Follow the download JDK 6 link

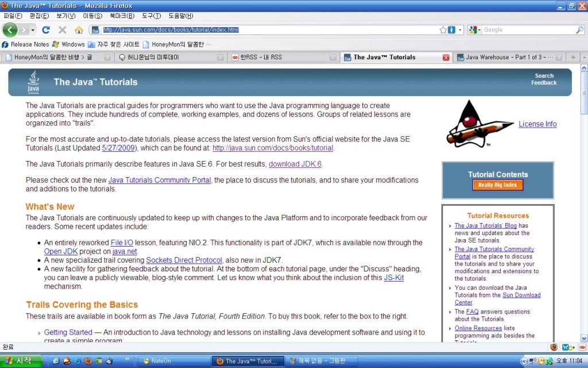(295, 164)
